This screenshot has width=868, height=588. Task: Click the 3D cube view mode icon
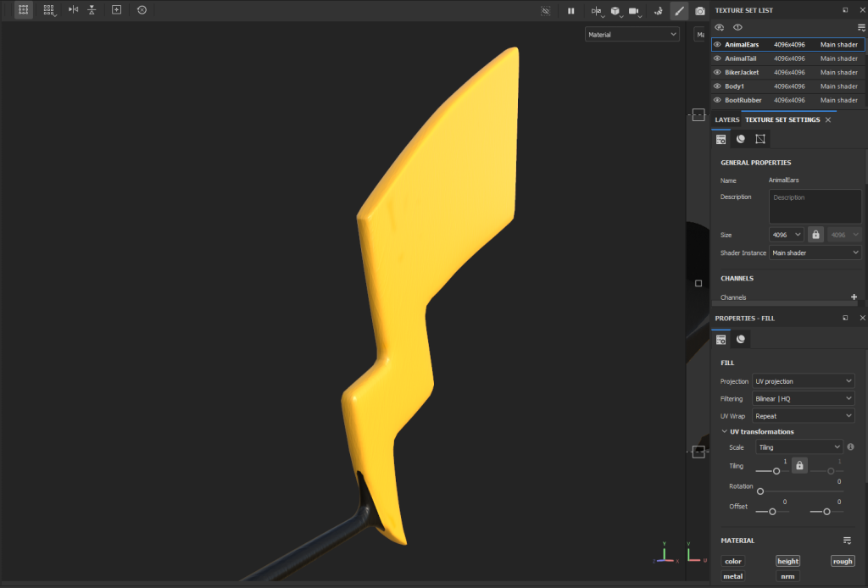615,11
